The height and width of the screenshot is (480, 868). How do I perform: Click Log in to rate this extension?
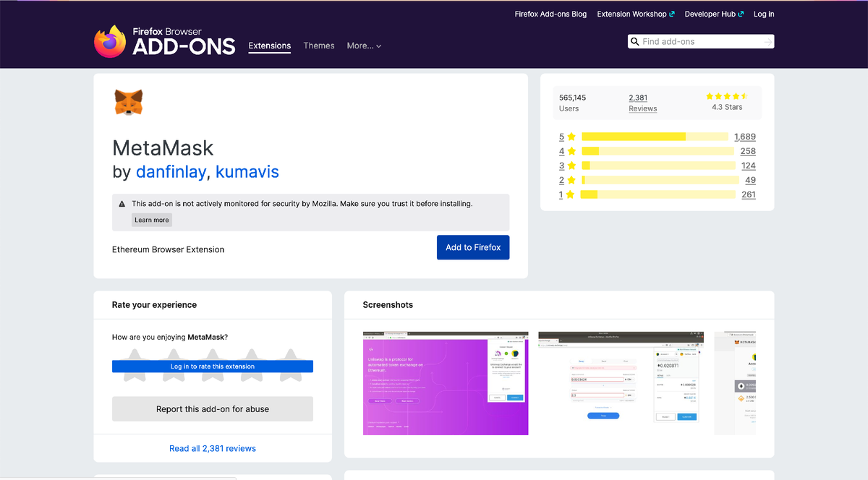pyautogui.click(x=213, y=367)
